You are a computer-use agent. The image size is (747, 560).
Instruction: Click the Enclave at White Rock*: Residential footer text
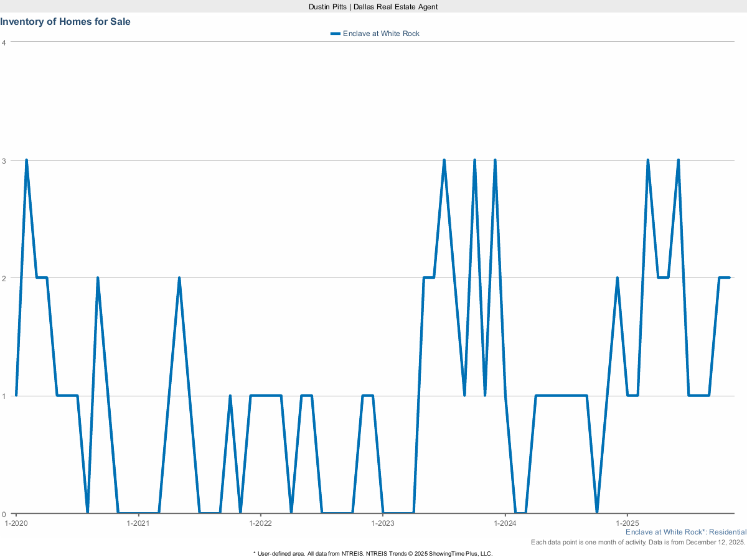[x=685, y=532]
